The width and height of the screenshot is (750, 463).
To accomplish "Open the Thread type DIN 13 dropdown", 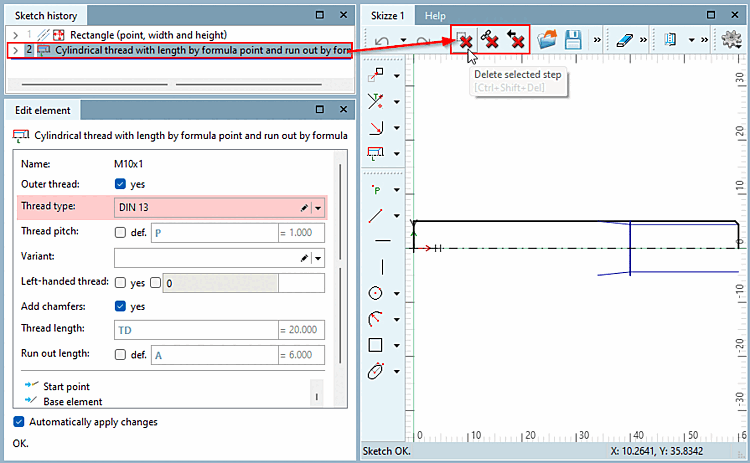I will click(318, 208).
